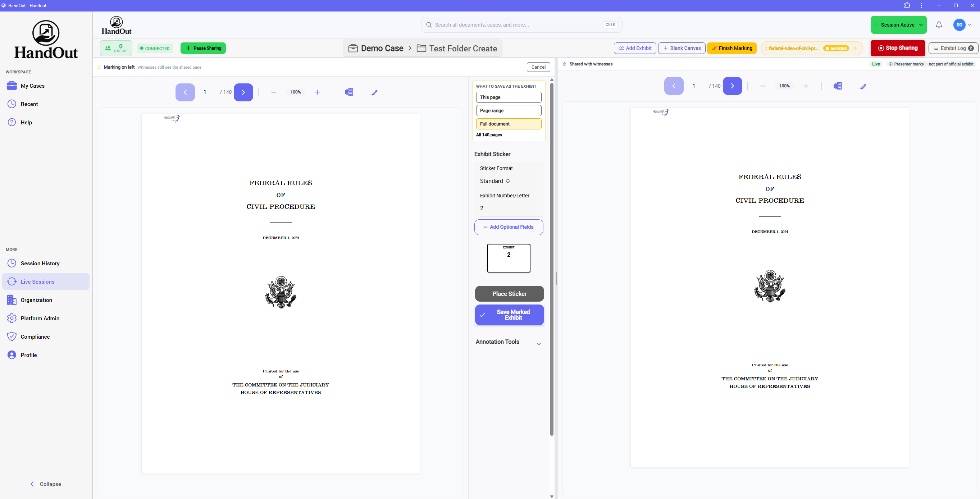Select the pen tool in shared witness pane

(x=863, y=86)
